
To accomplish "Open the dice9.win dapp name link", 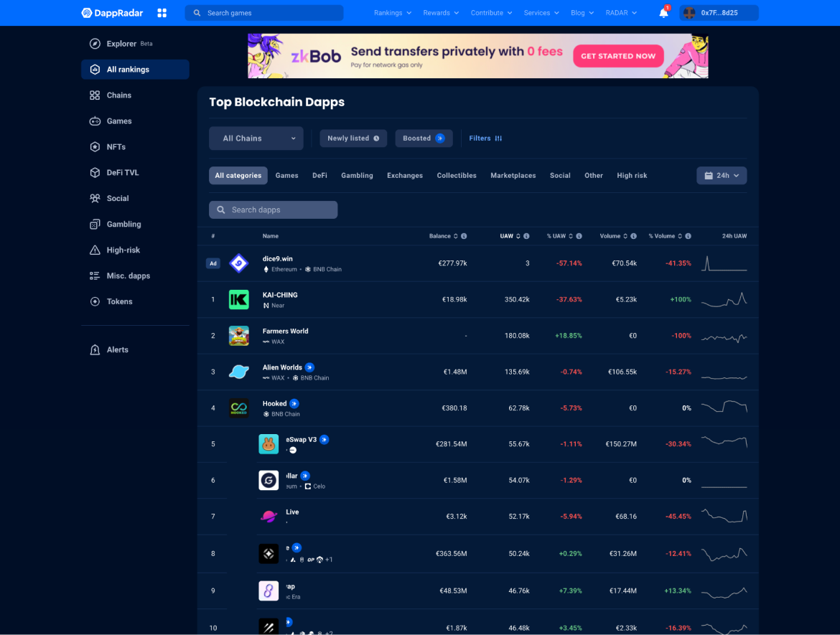I will coord(278,259).
